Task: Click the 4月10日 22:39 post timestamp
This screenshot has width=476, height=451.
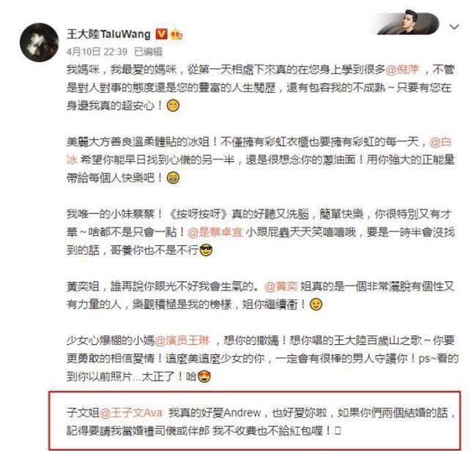Action: (97, 51)
